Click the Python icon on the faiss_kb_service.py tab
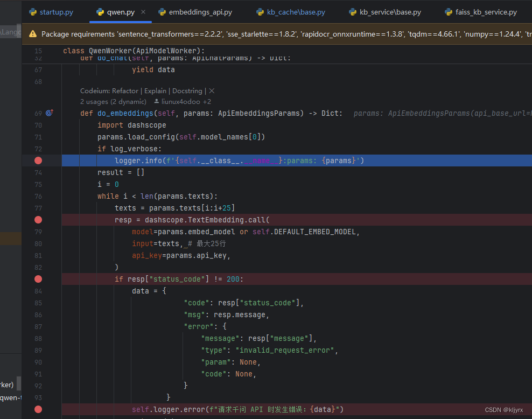Image resolution: width=532 pixels, height=419 pixels. click(x=448, y=11)
